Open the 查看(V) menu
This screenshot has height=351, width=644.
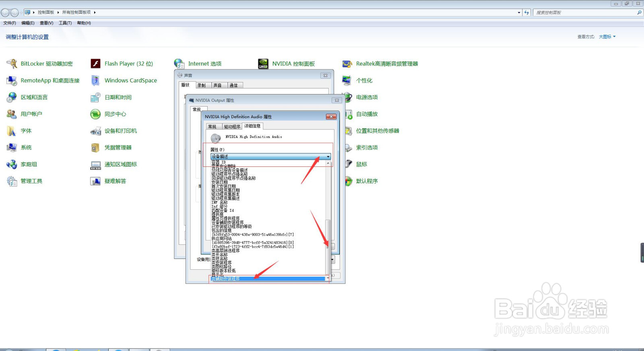(x=47, y=23)
